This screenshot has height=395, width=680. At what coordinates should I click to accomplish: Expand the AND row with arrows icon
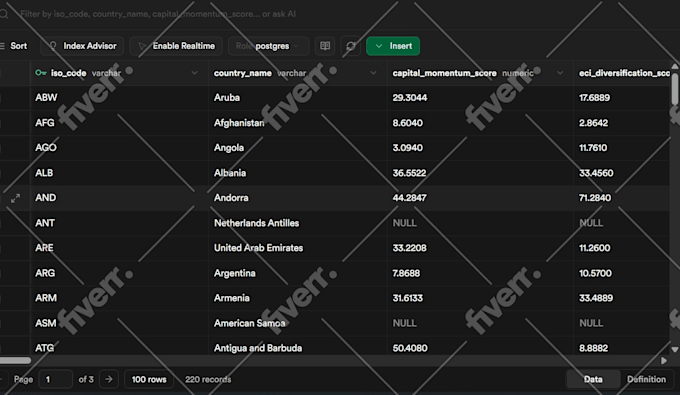coord(15,198)
